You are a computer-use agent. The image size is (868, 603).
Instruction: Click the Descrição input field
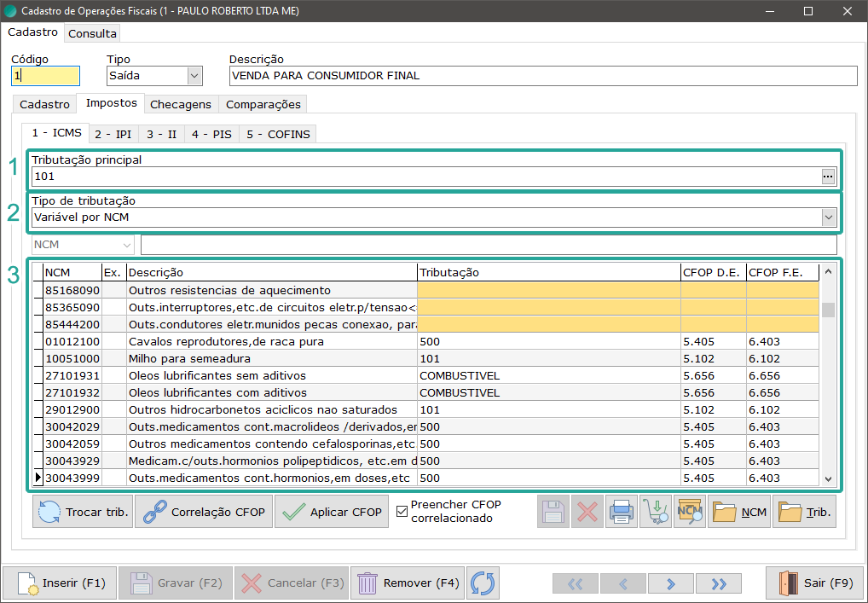click(542, 76)
